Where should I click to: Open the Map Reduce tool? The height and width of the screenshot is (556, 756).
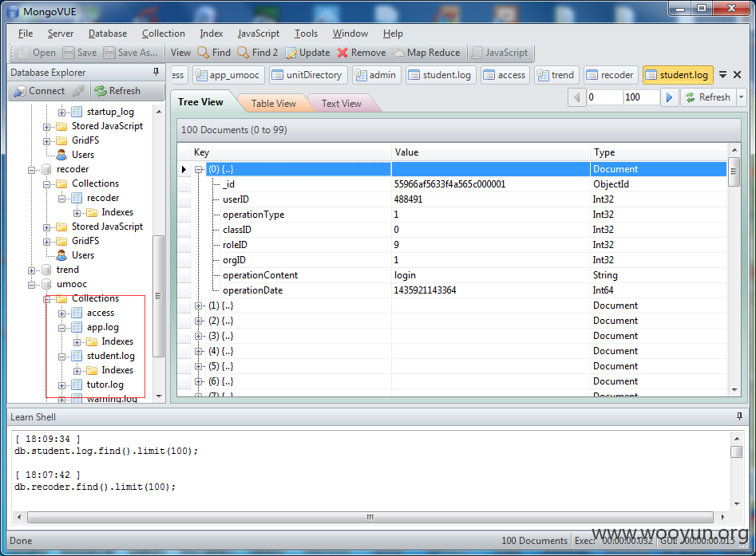[425, 53]
